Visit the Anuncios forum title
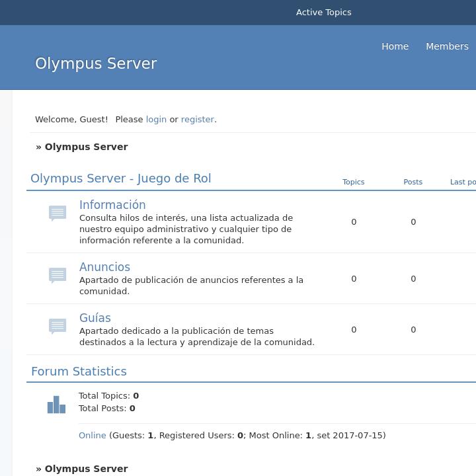 [104, 267]
